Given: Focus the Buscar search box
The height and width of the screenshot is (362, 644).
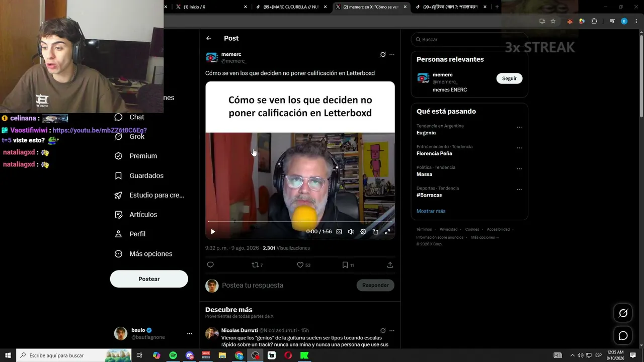Looking at the screenshot, I should coord(469,39).
